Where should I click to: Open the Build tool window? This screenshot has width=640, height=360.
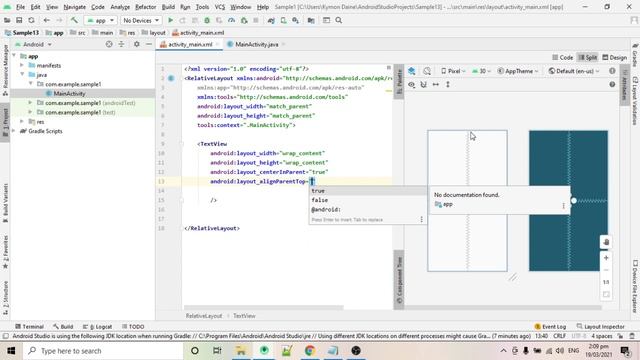pos(63,327)
